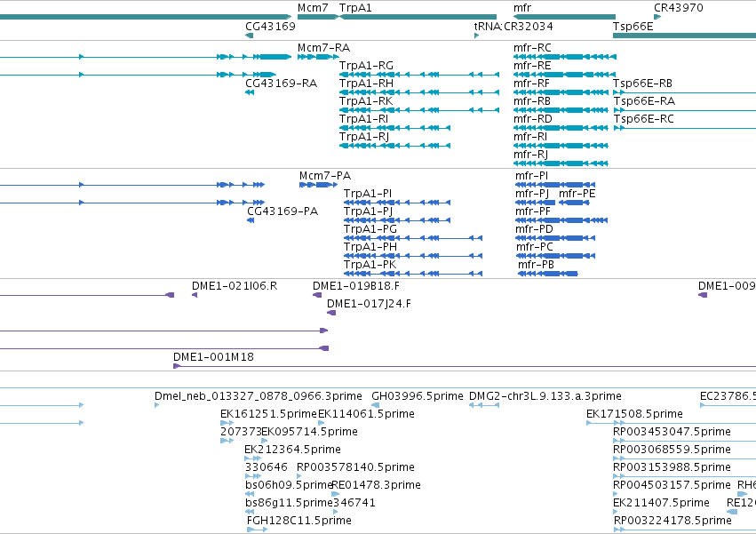Image resolution: width=756 pixels, height=534 pixels.
Task: Click the mfr-PC protein label
Action: 535,248
